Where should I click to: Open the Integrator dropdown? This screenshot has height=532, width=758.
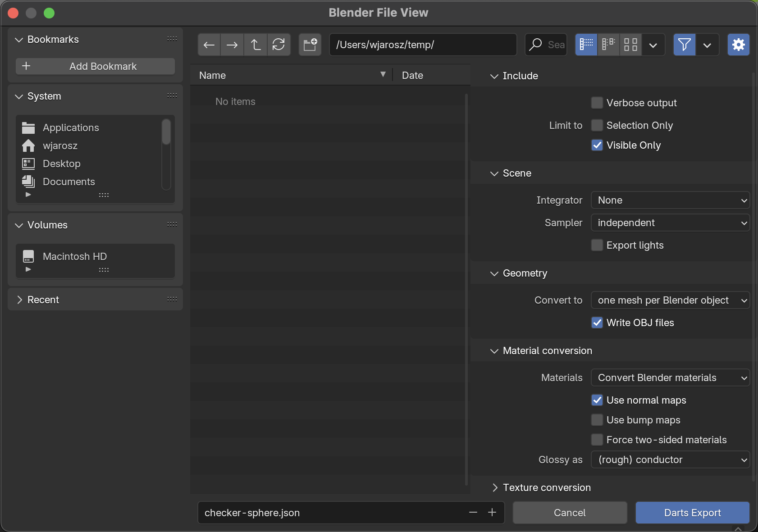(x=670, y=200)
